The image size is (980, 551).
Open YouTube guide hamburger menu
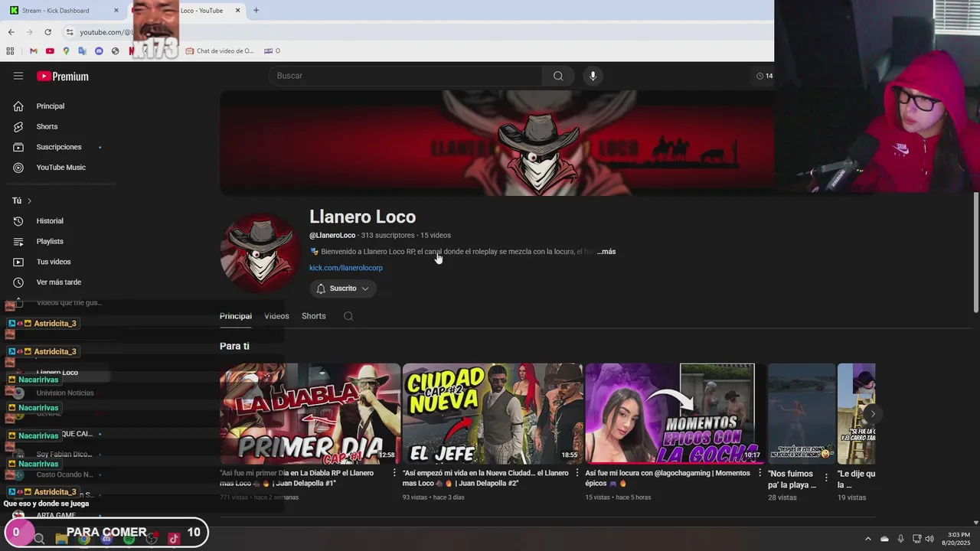pyautogui.click(x=18, y=76)
